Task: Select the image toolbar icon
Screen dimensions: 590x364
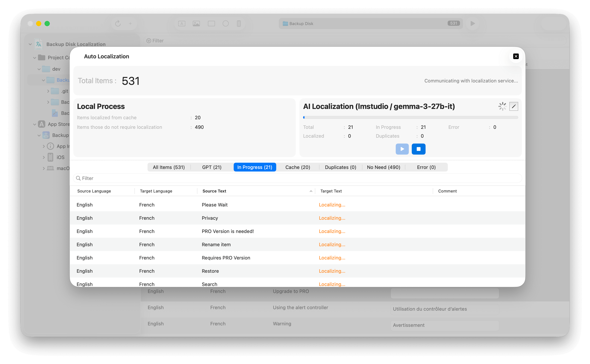Action: 196,24
